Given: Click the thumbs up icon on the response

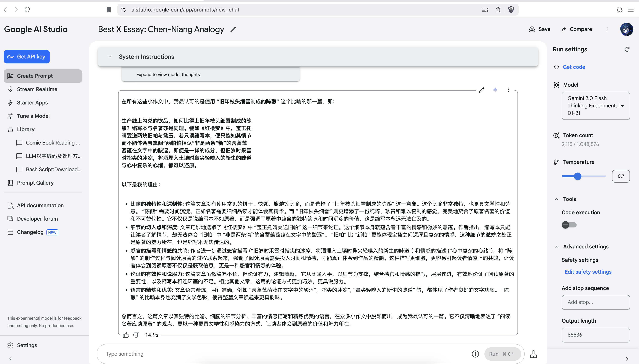Looking at the screenshot, I should 126,335.
